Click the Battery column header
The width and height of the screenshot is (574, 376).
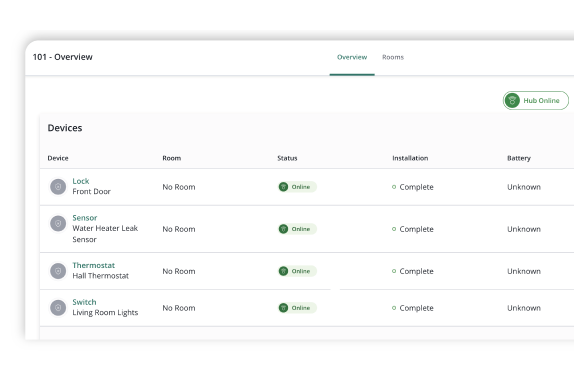click(x=519, y=158)
